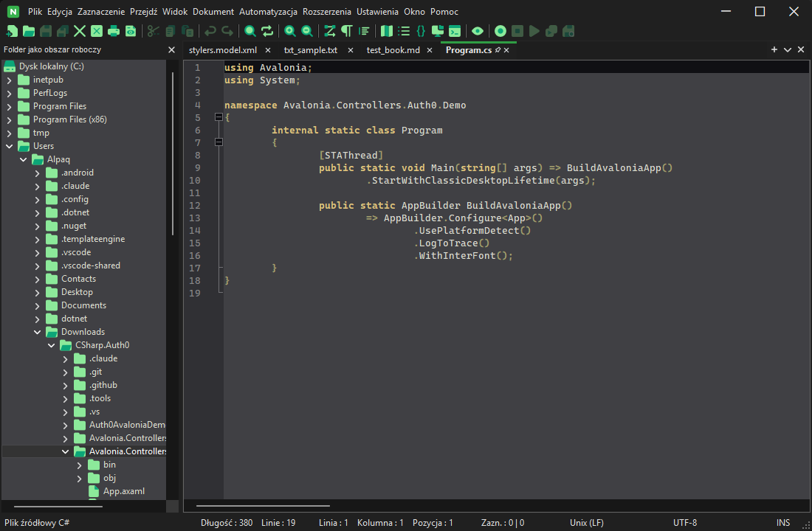812x531 pixels.
Task: Open the Plik menu
Action: [x=35, y=11]
